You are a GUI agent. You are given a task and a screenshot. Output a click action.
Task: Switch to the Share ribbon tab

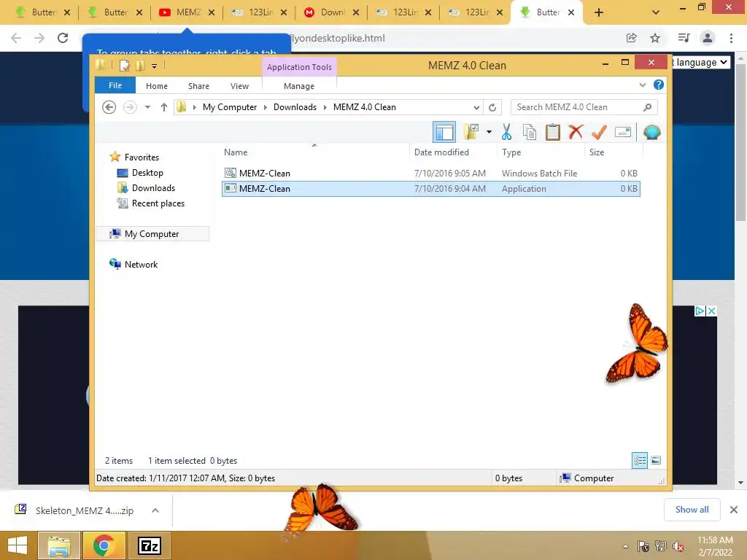point(198,86)
